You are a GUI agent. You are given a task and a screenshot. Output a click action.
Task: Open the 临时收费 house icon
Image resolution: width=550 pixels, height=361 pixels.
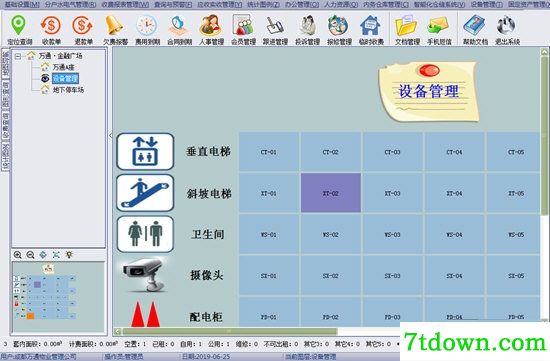coord(371,29)
